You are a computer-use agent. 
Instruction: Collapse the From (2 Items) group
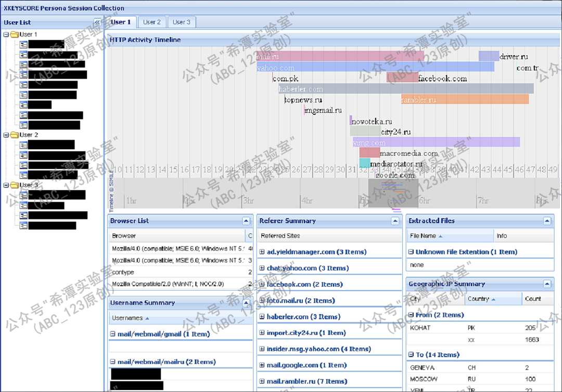pos(411,315)
